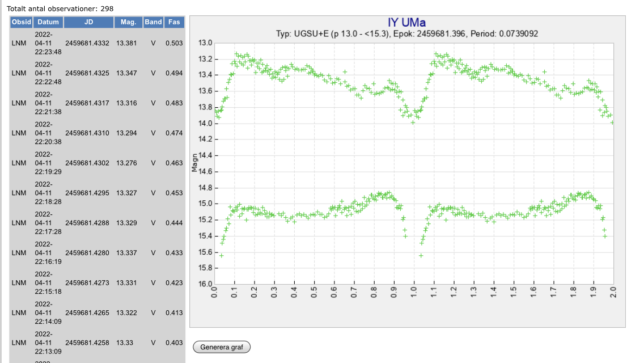Sort by the Datum column header
The height and width of the screenshot is (363, 644).
(x=48, y=22)
